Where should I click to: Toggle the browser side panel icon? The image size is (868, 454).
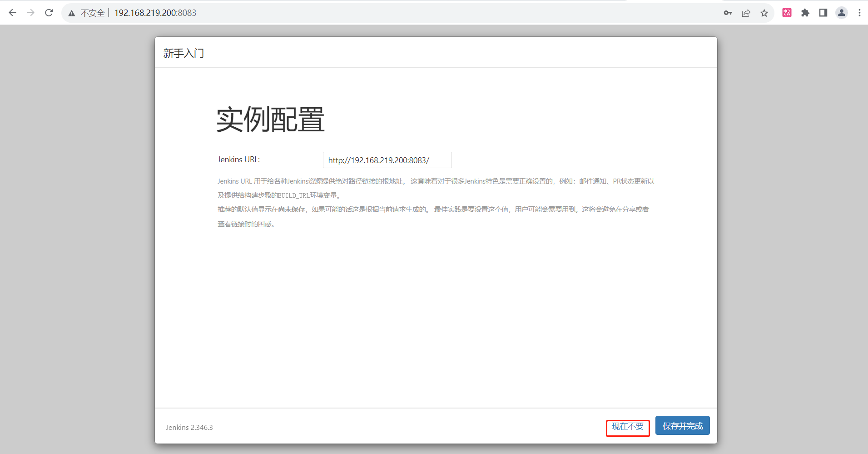[823, 13]
